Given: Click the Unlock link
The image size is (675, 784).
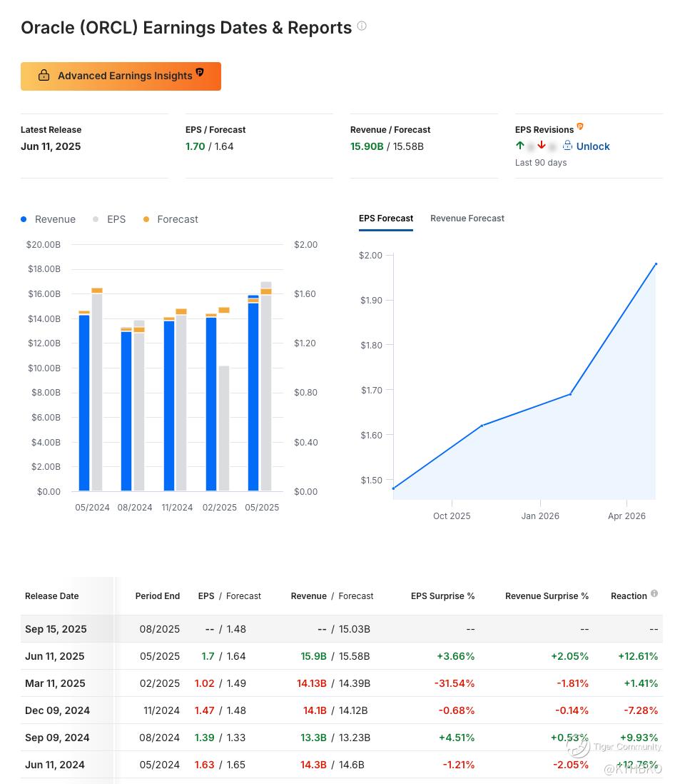Looking at the screenshot, I should tap(592, 146).
